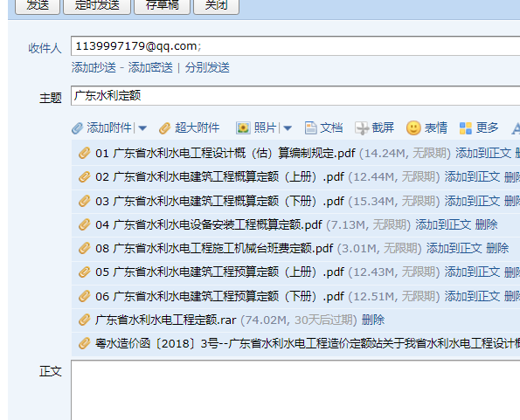This screenshot has width=520, height=420.
Task: Focus the 主题 subject field
Action: [x=295, y=96]
